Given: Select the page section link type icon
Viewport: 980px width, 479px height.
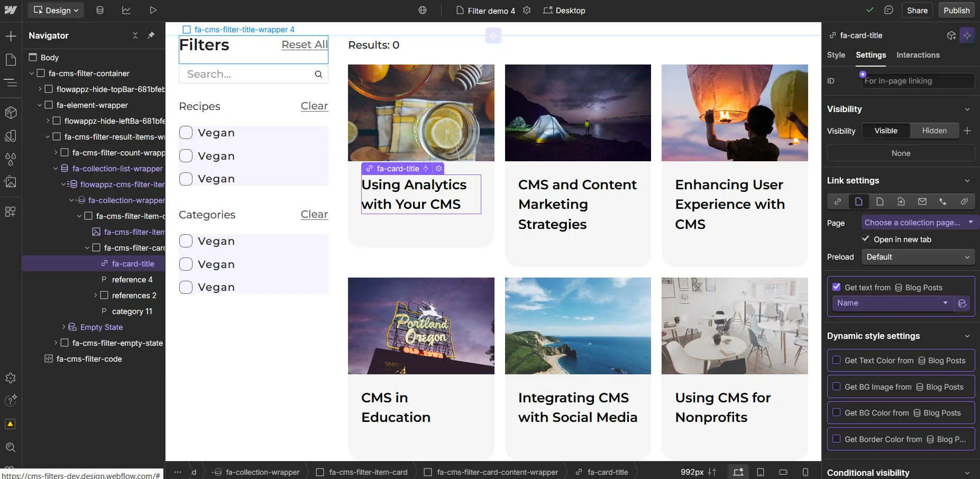Looking at the screenshot, I should click(x=901, y=201).
